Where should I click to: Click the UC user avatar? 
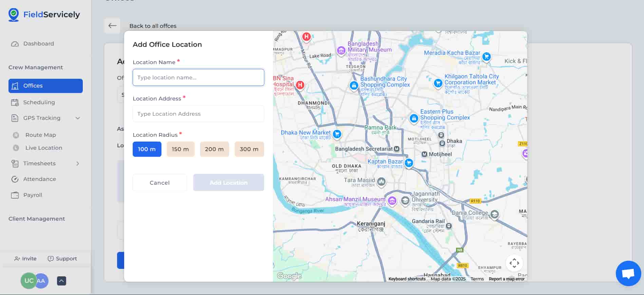tap(29, 281)
